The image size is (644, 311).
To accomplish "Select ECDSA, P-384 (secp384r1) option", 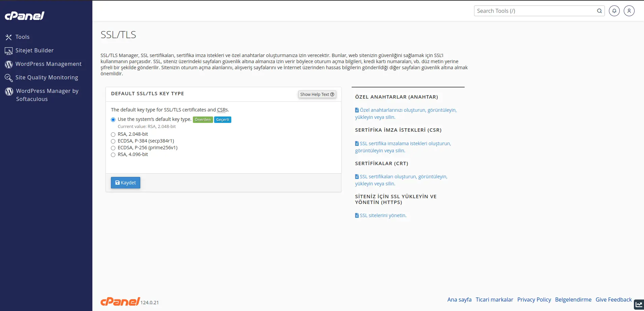I will click(x=113, y=141).
